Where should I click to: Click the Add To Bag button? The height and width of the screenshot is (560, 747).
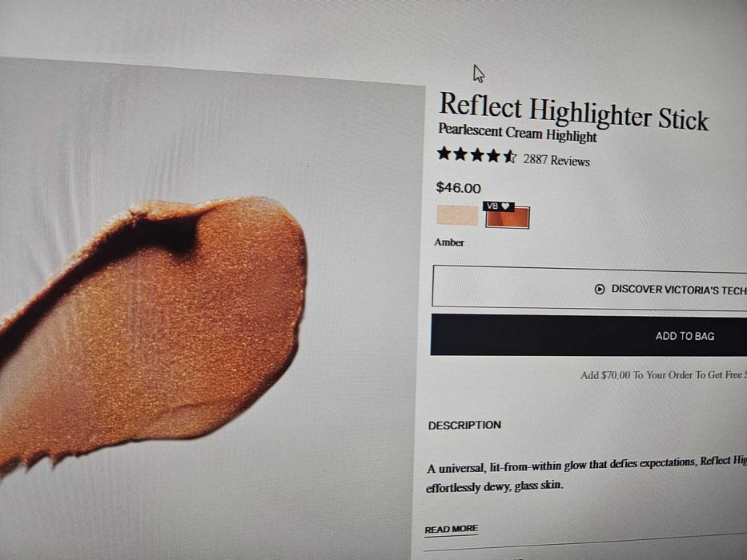tap(588, 335)
